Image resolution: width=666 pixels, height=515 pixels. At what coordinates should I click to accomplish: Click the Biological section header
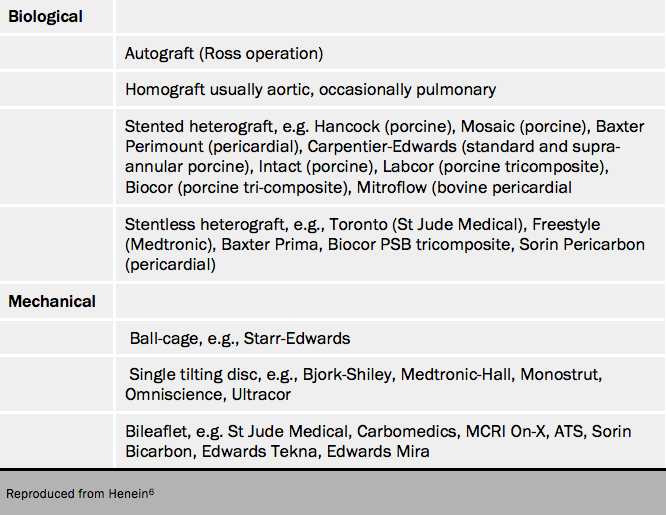pyautogui.click(x=46, y=16)
